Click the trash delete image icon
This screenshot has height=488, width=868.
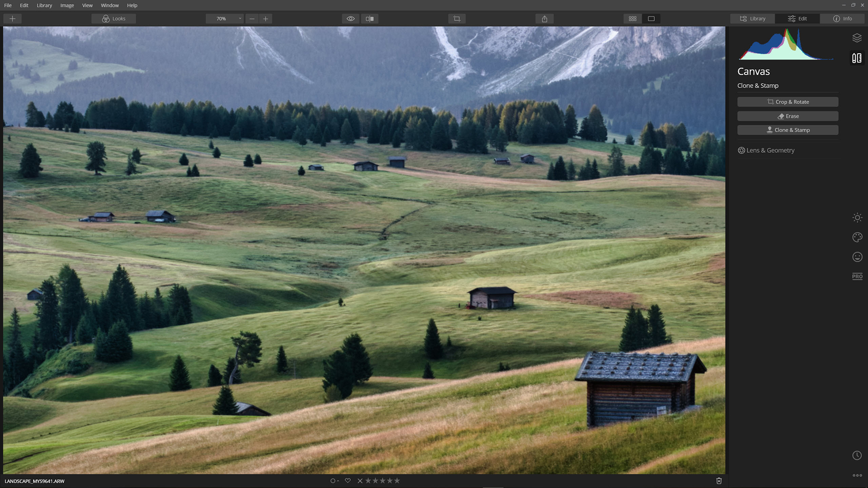click(719, 481)
